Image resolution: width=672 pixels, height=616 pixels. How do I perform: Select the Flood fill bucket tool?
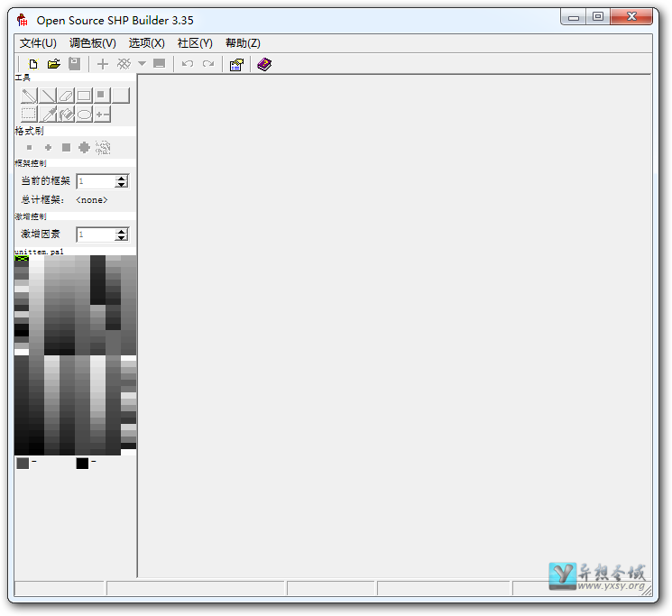pyautogui.click(x=66, y=115)
